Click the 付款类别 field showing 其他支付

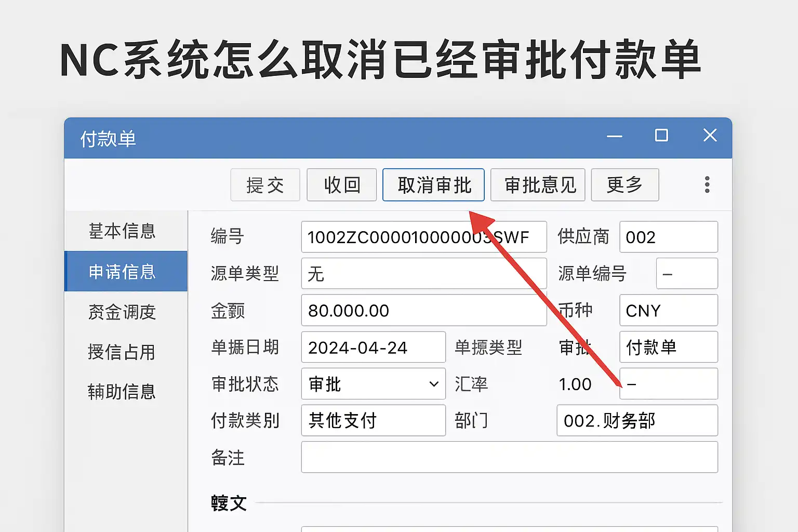(x=374, y=420)
